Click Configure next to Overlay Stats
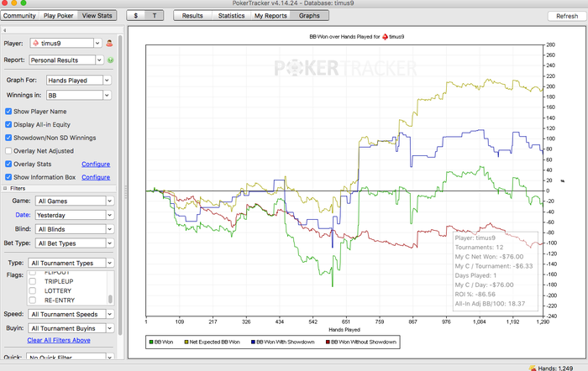This screenshot has width=588, height=371. click(x=96, y=165)
